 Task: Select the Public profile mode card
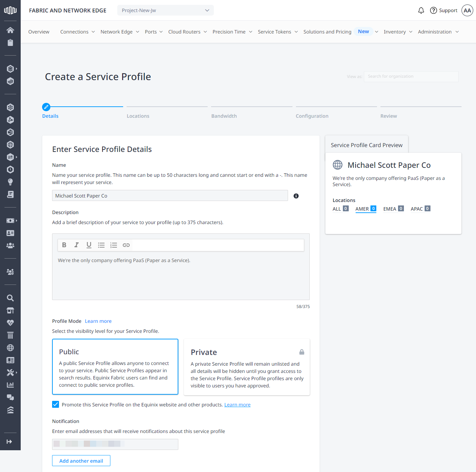pos(115,367)
